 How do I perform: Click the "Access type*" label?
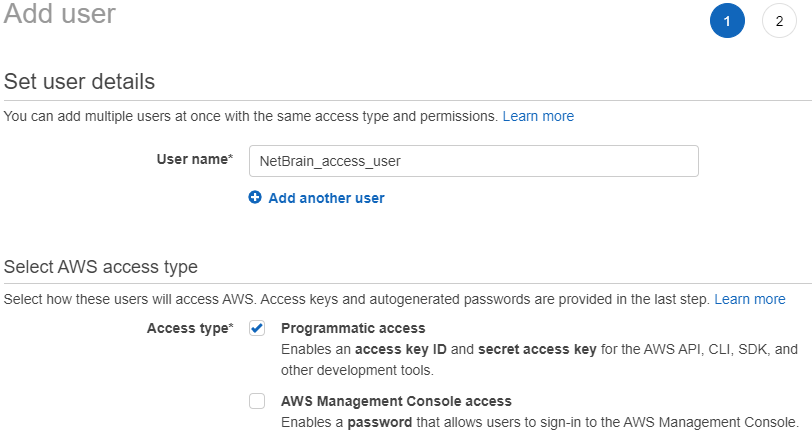[190, 328]
